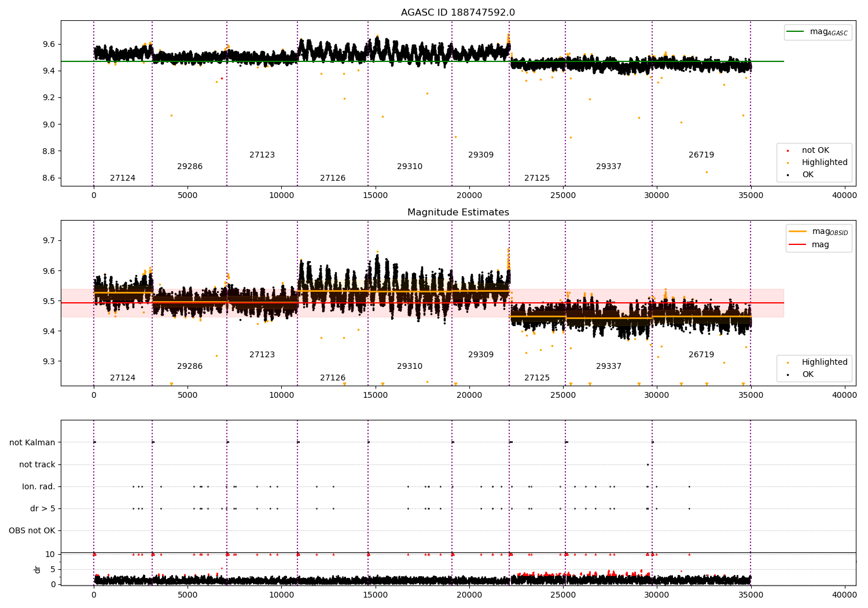Click x-axis tick 5000 in bottom plot
The height and width of the screenshot is (608, 868).
coord(187,595)
